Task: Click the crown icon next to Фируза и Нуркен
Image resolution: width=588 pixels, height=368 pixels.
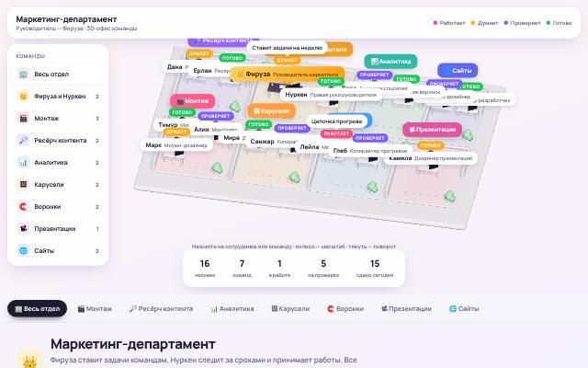Action: 23,96
